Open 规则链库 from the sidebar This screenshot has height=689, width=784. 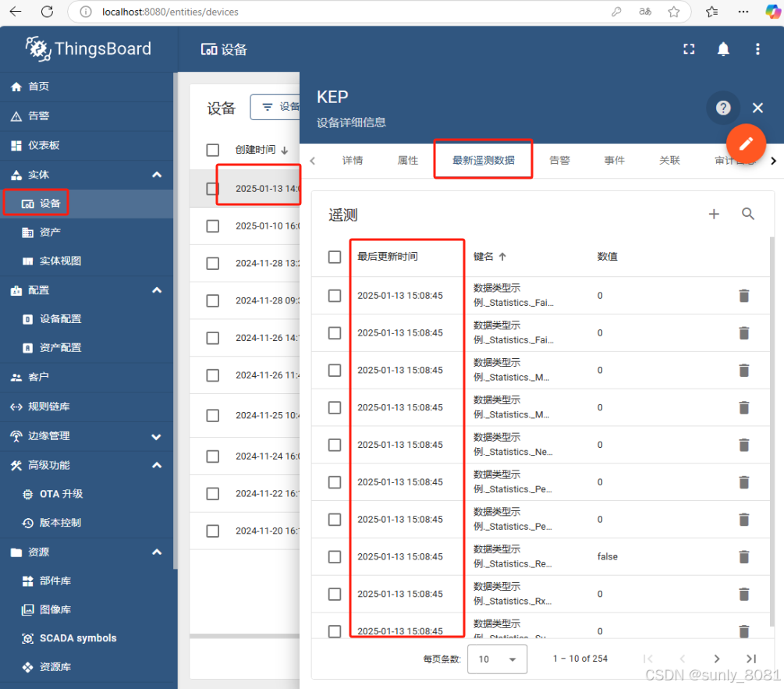pyautogui.click(x=87, y=407)
